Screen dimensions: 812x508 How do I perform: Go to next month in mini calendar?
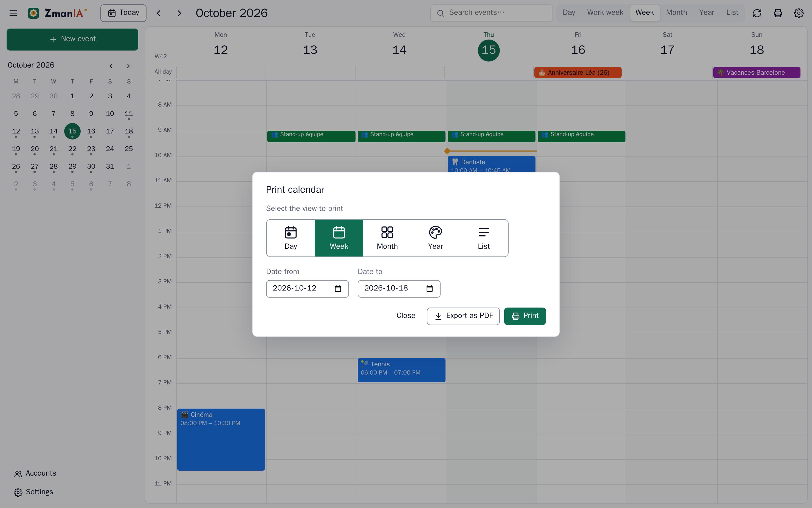(x=128, y=66)
